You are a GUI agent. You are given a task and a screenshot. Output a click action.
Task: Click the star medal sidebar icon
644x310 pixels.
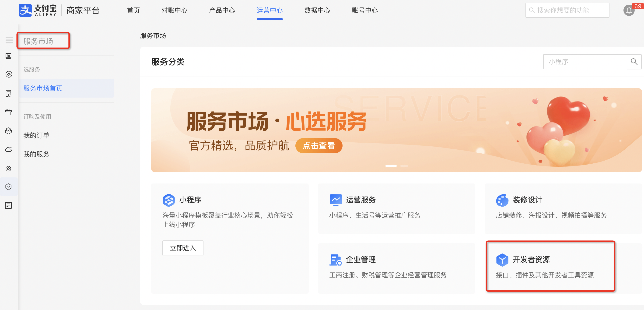(8, 168)
